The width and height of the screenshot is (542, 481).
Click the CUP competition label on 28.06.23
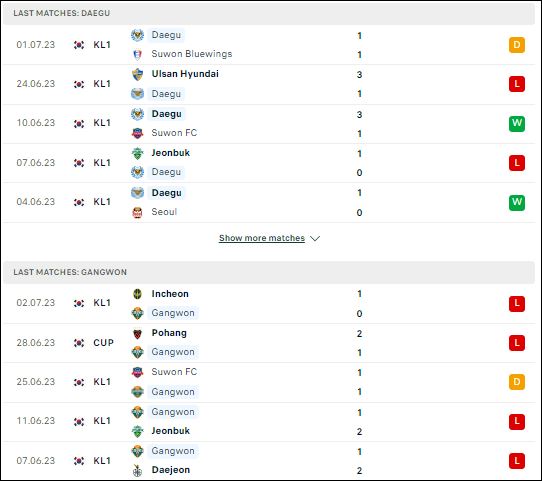[x=103, y=343]
